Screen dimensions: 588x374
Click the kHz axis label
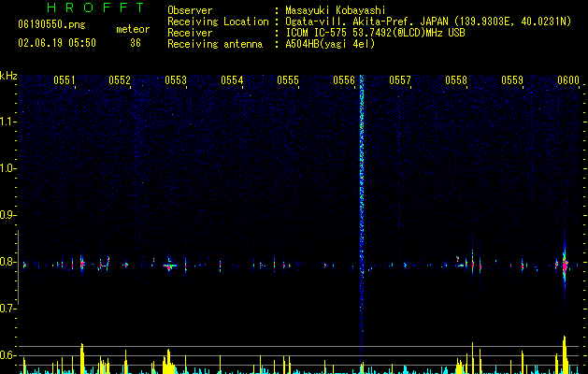(8, 76)
